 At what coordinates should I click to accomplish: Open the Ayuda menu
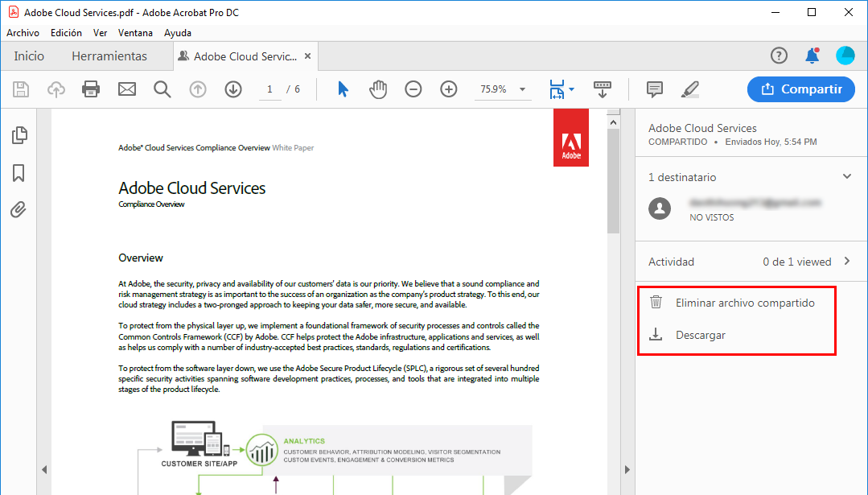[178, 33]
